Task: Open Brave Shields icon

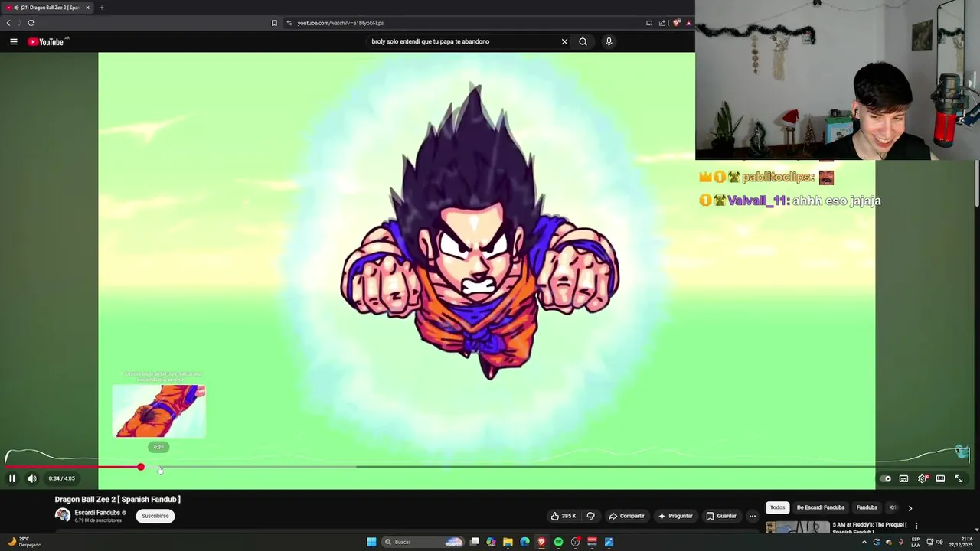Action: (676, 23)
